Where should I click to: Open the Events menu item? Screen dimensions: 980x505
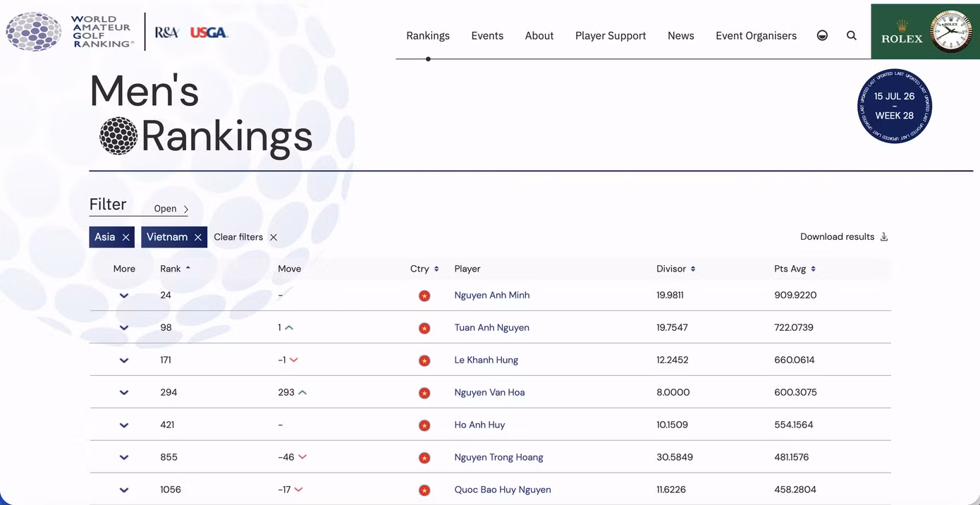coord(487,36)
